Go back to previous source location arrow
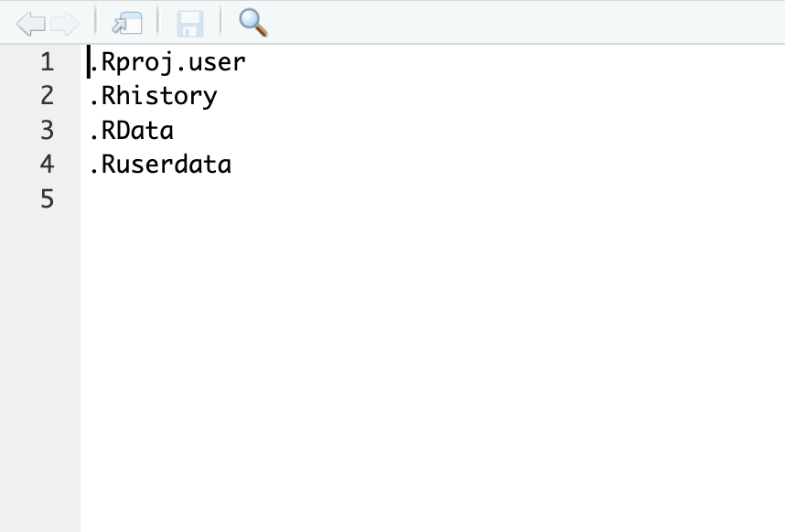This screenshot has height=532, width=785. pos(31,24)
